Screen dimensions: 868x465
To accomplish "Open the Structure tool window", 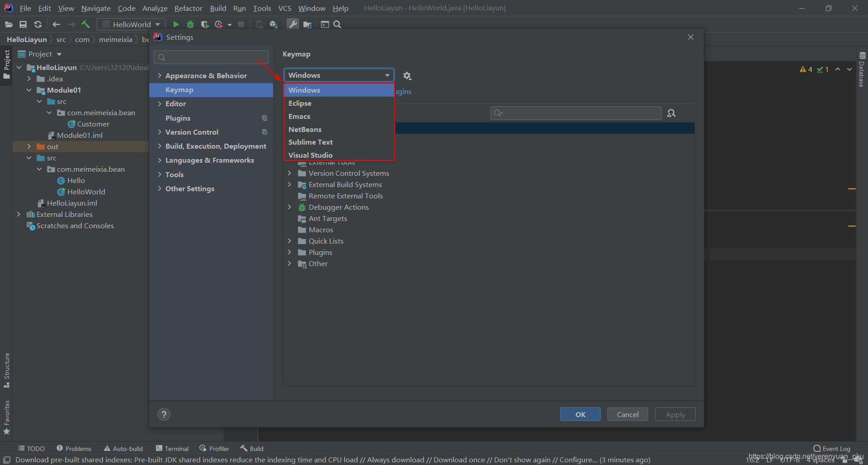I will (x=7, y=370).
